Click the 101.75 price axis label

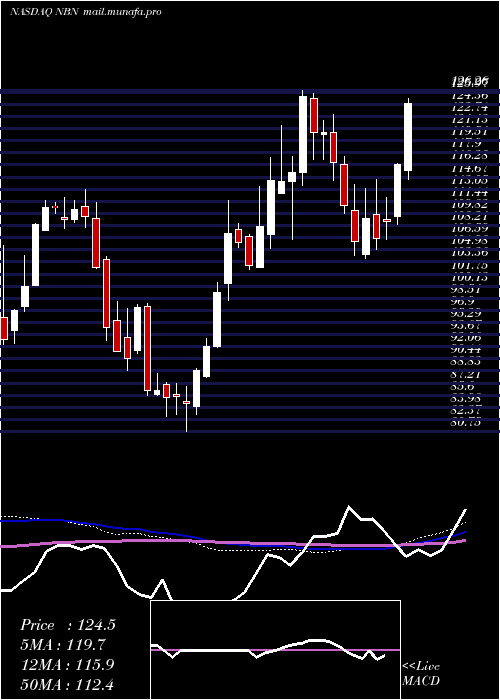[470, 265]
